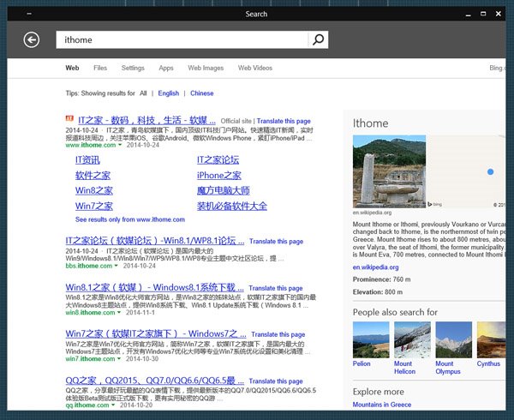Screen dimensions: 514x420
Task: Switch to the Settings tab
Action: pyautogui.click(x=133, y=68)
